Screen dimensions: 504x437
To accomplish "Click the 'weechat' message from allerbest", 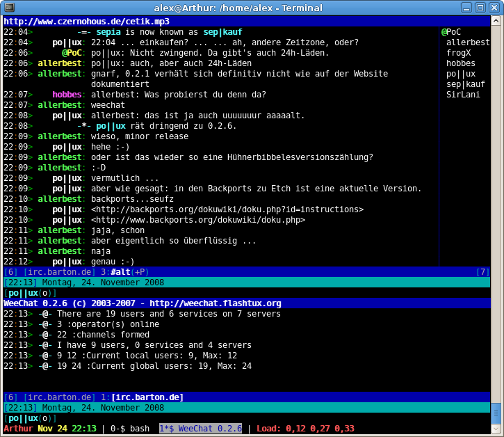I will pyautogui.click(x=108, y=105).
